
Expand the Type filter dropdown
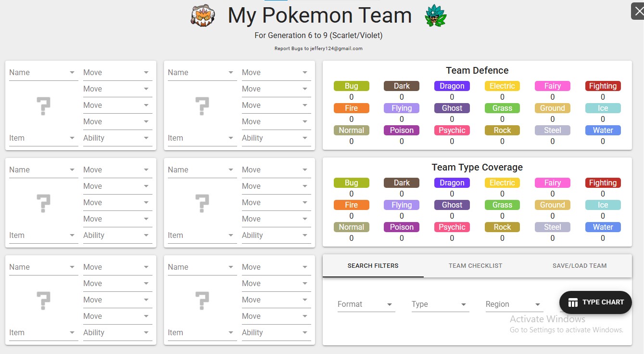tap(440, 304)
